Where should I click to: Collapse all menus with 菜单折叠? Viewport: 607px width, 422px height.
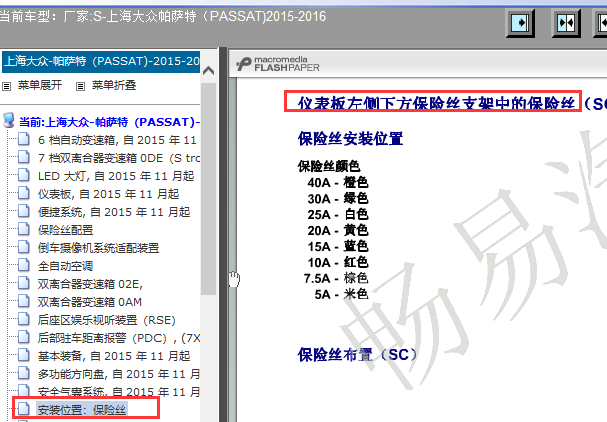click(x=114, y=85)
